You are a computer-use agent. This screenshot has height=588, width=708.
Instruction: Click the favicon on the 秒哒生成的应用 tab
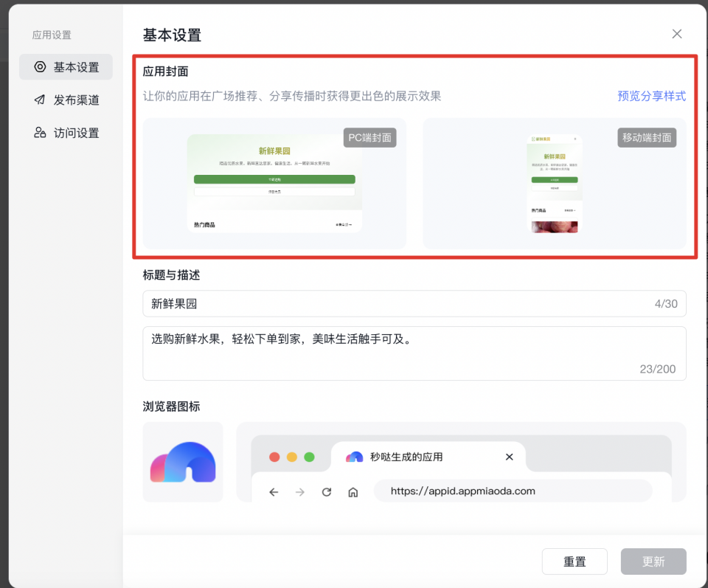(355, 457)
